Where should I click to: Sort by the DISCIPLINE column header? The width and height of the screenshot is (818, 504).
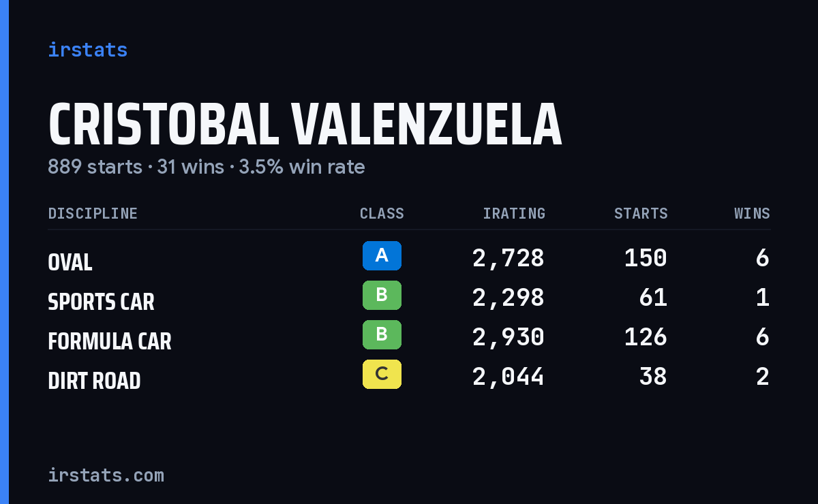click(x=93, y=214)
